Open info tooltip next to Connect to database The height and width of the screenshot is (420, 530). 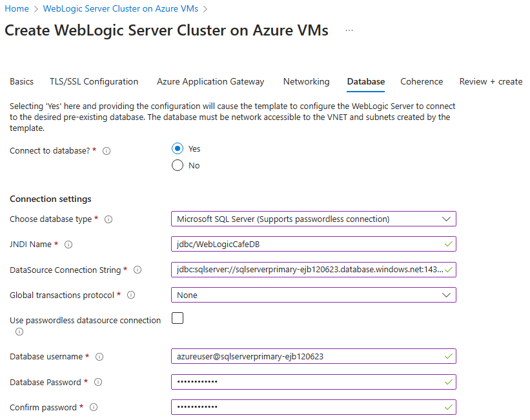[x=107, y=150]
